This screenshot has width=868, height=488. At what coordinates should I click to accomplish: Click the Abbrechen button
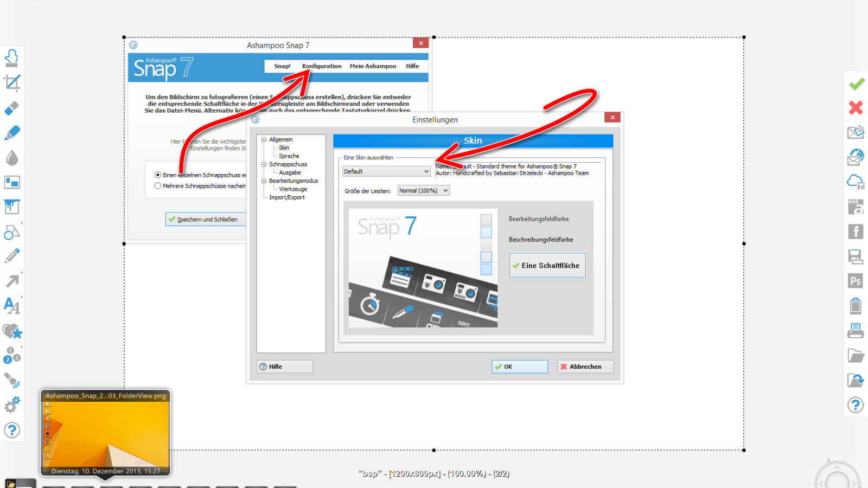(585, 367)
